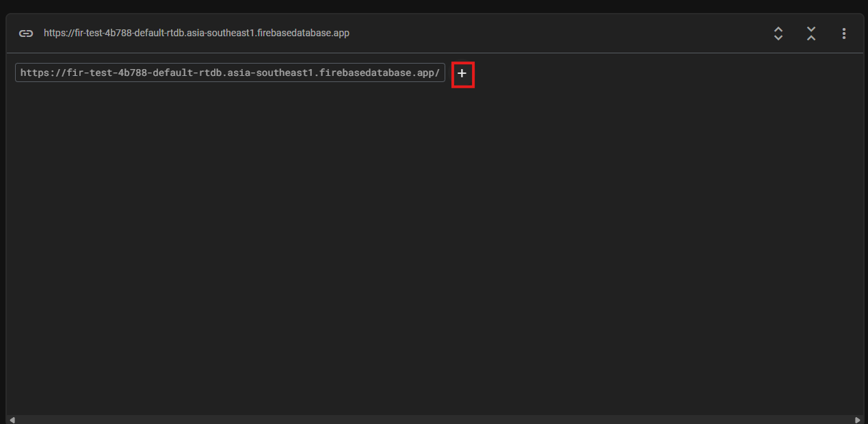Click the header database URL text

pyautogui.click(x=196, y=33)
